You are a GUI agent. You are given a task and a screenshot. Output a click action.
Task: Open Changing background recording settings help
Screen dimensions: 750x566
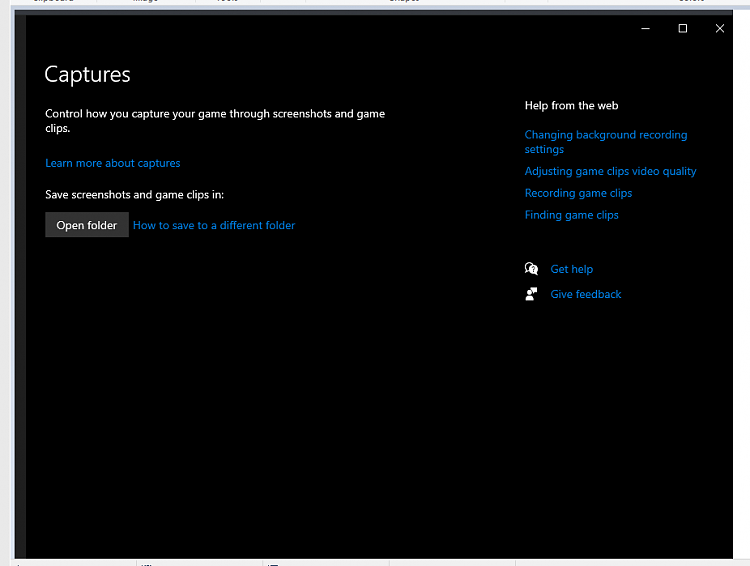tap(606, 142)
